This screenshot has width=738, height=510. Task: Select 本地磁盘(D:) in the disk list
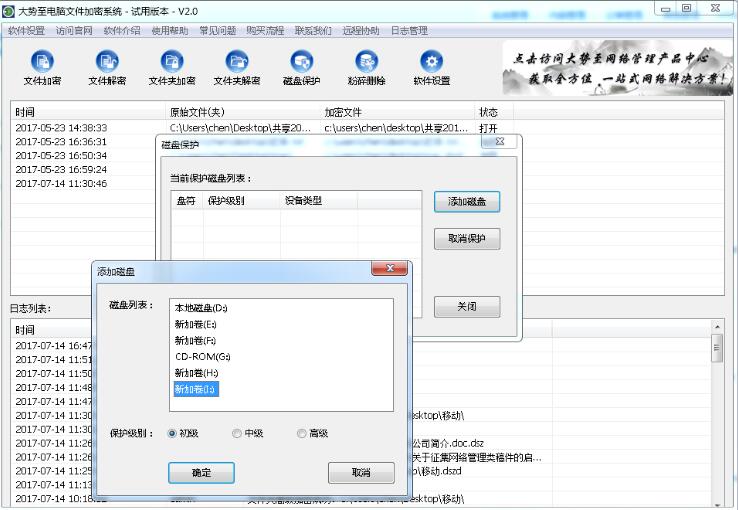pyautogui.click(x=201, y=308)
